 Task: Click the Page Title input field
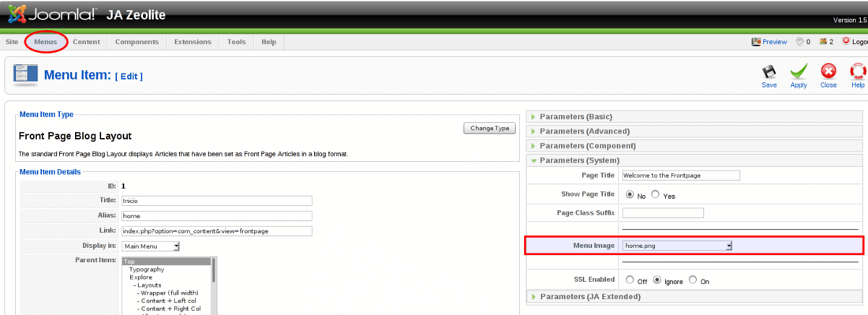click(681, 175)
